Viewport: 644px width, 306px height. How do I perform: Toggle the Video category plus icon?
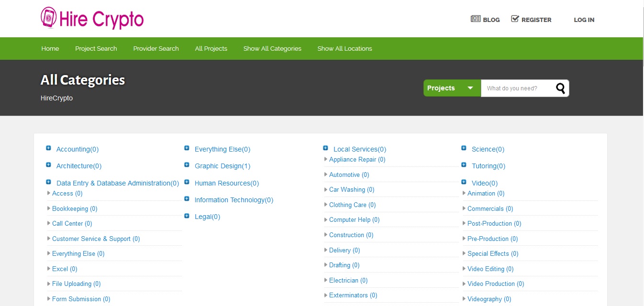click(x=464, y=182)
